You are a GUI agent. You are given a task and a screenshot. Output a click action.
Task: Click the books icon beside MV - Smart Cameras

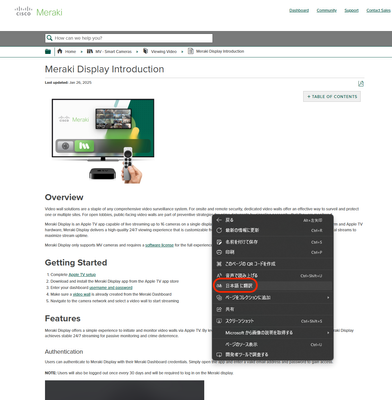[x=90, y=51]
